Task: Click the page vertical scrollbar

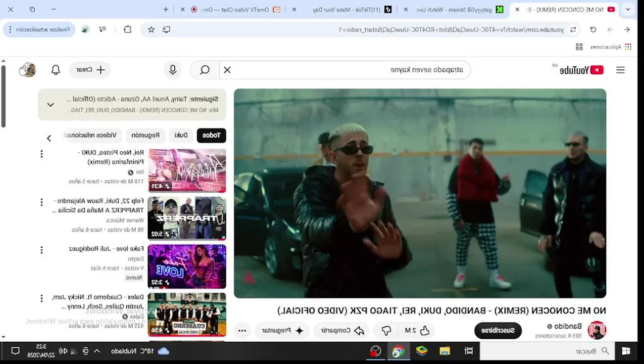Action: (3, 96)
